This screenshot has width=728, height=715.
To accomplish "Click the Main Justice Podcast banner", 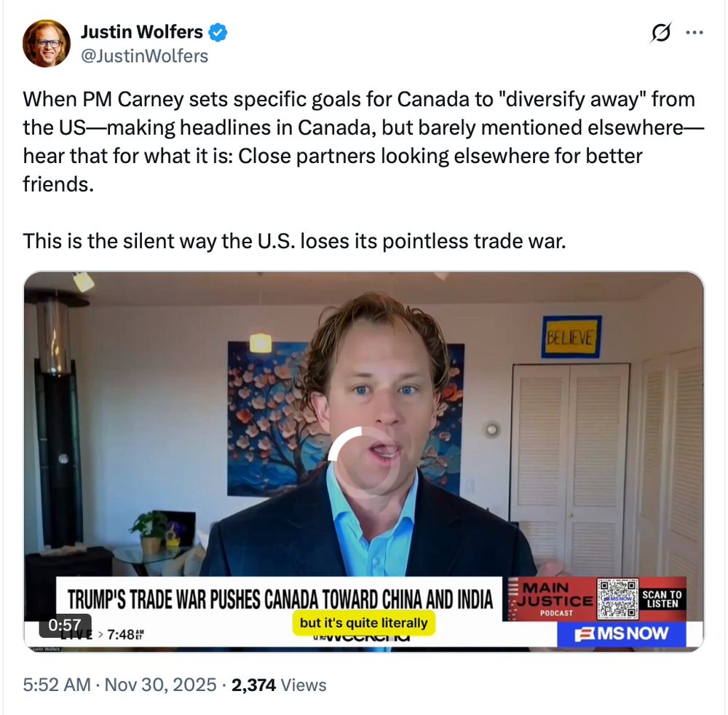I will [550, 599].
